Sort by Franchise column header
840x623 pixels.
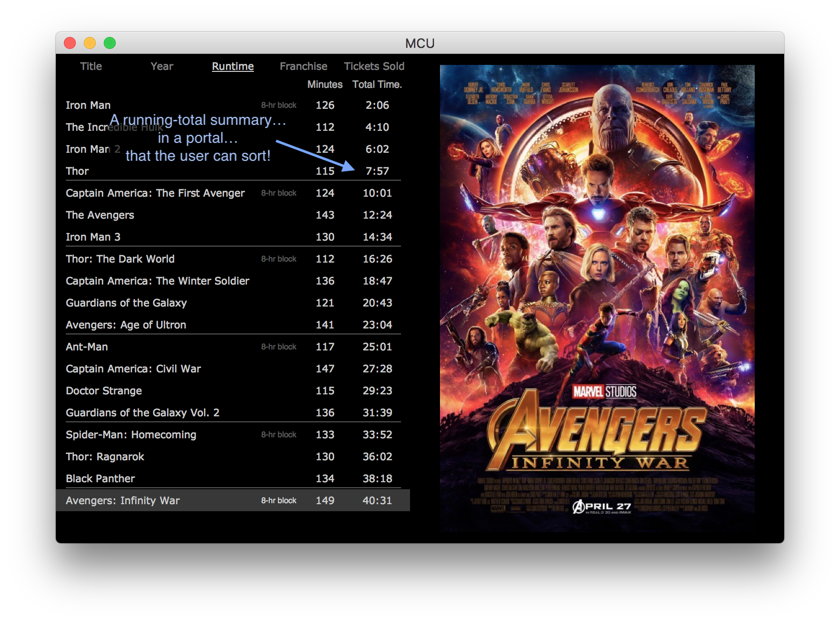click(303, 66)
